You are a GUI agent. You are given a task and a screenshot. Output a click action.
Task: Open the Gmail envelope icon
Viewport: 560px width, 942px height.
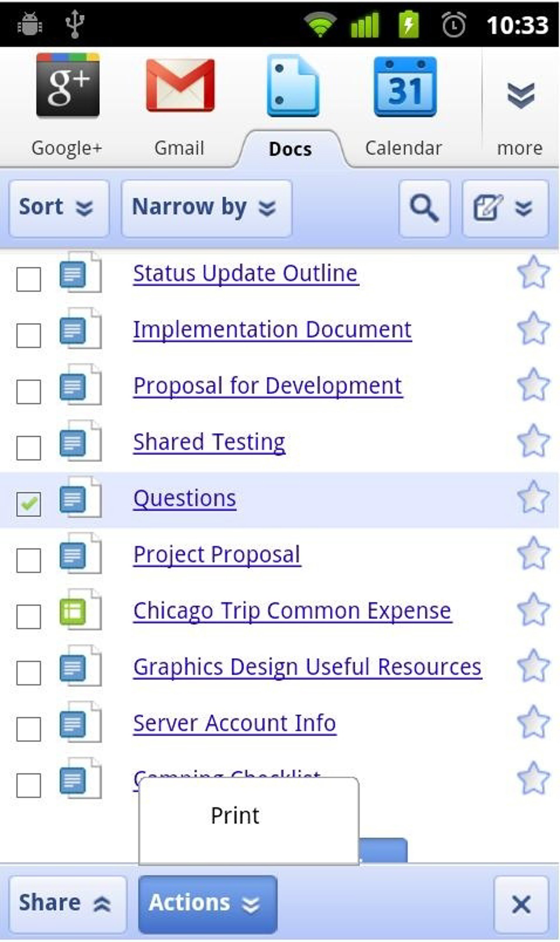click(x=180, y=85)
